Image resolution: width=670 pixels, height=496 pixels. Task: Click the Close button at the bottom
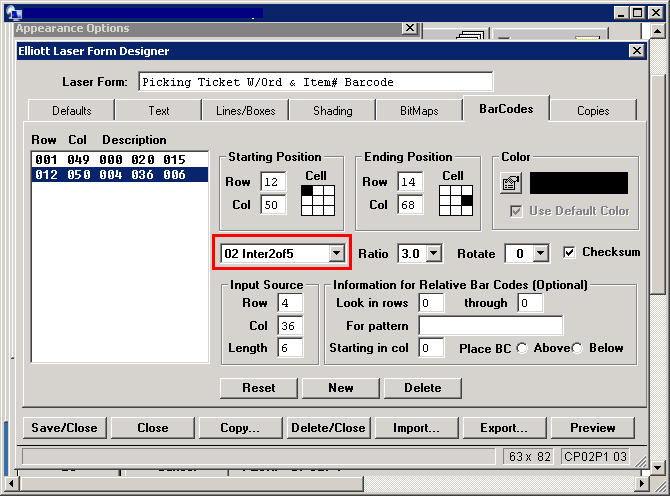[153, 428]
